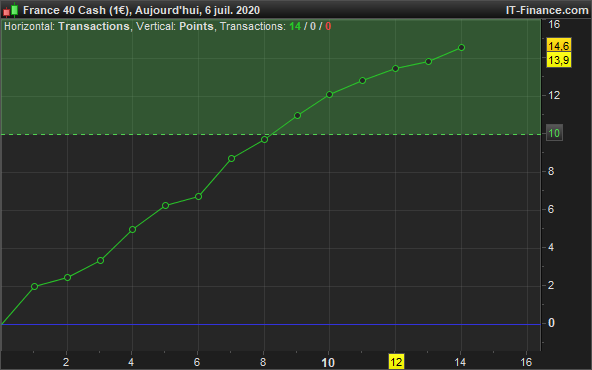Viewport: 592px width, 370px height.
Task: Click the data point at transaction 10
Action: tap(329, 94)
